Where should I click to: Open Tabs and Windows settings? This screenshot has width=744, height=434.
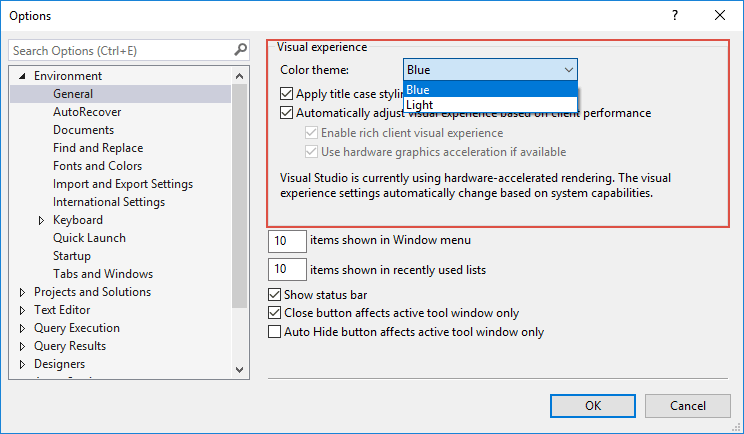(x=103, y=274)
